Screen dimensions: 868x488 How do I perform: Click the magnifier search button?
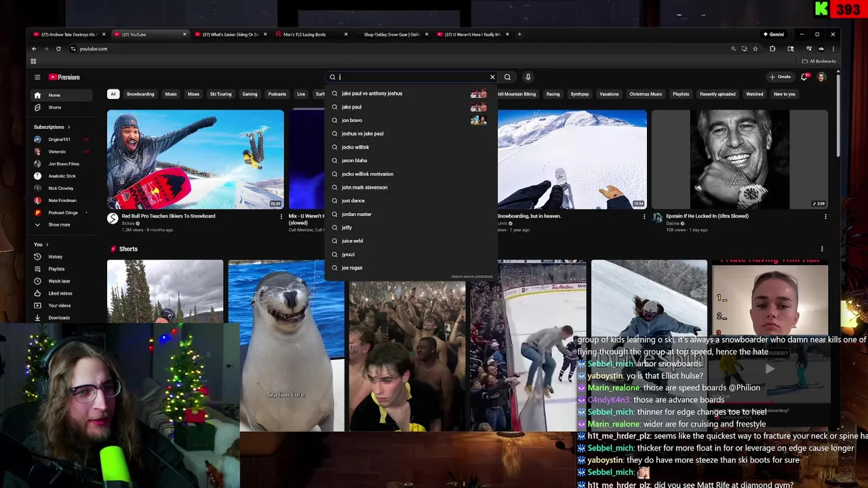tap(507, 77)
